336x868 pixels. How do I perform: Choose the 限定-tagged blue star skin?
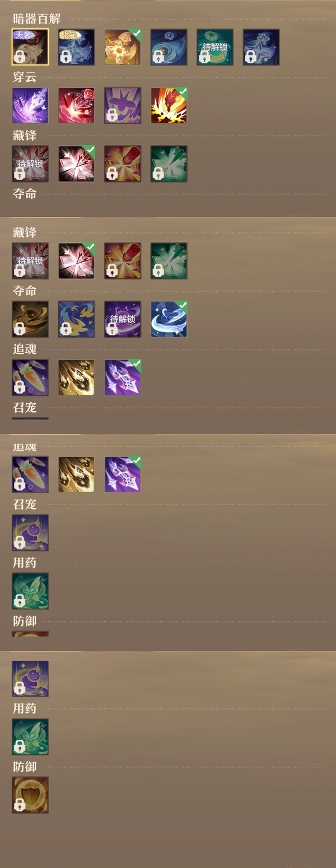[x=76, y=48]
